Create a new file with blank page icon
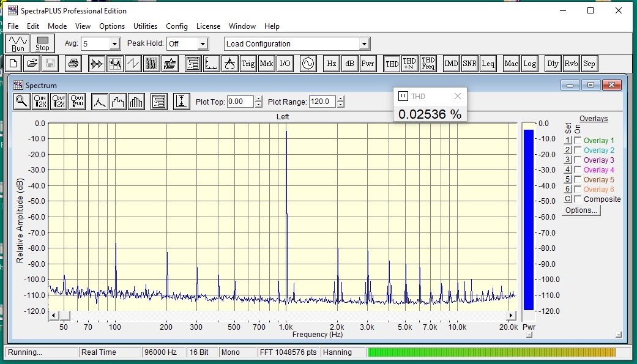 13,64
